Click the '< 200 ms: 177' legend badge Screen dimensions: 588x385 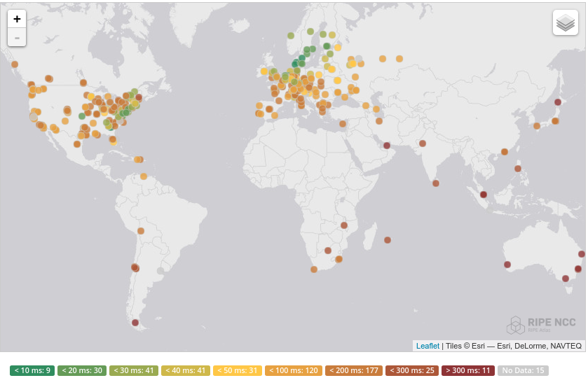354,370
